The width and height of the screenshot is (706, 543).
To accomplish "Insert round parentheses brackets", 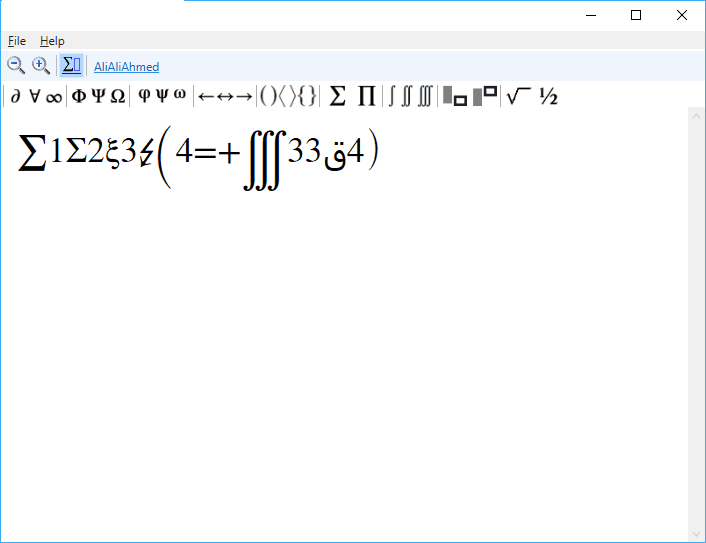I will pos(268,95).
